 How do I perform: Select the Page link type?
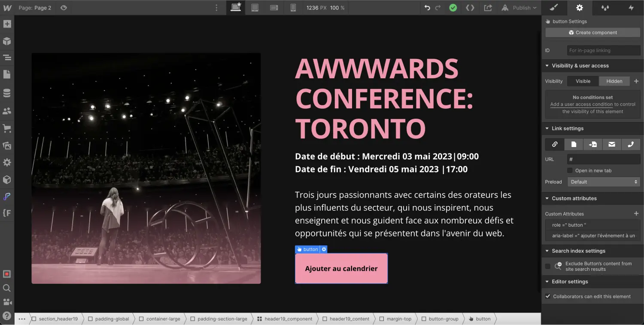(x=574, y=144)
